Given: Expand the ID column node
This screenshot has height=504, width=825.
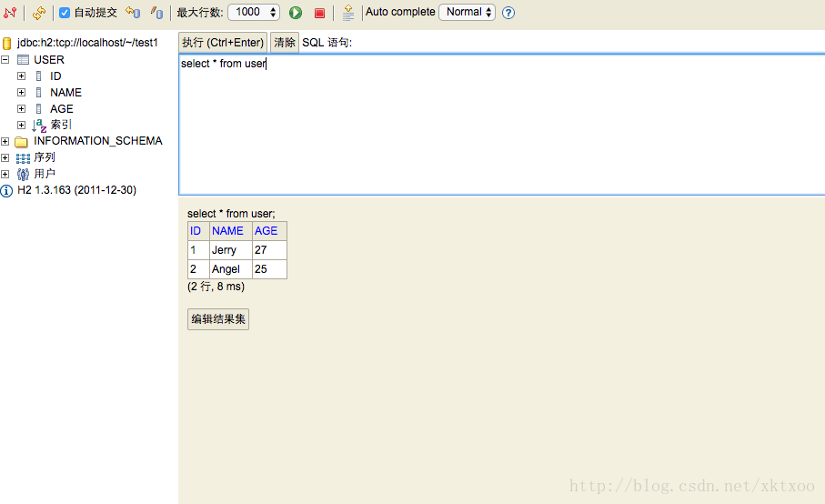Looking at the screenshot, I should 22,76.
